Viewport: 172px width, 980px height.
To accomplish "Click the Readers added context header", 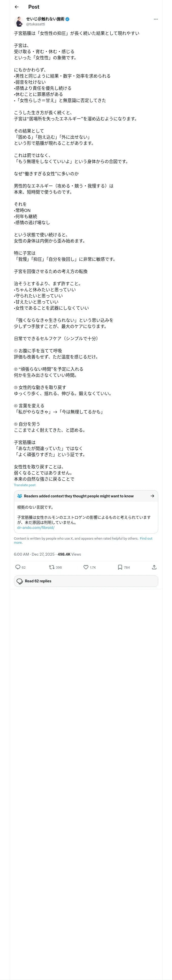I will 78,496.
